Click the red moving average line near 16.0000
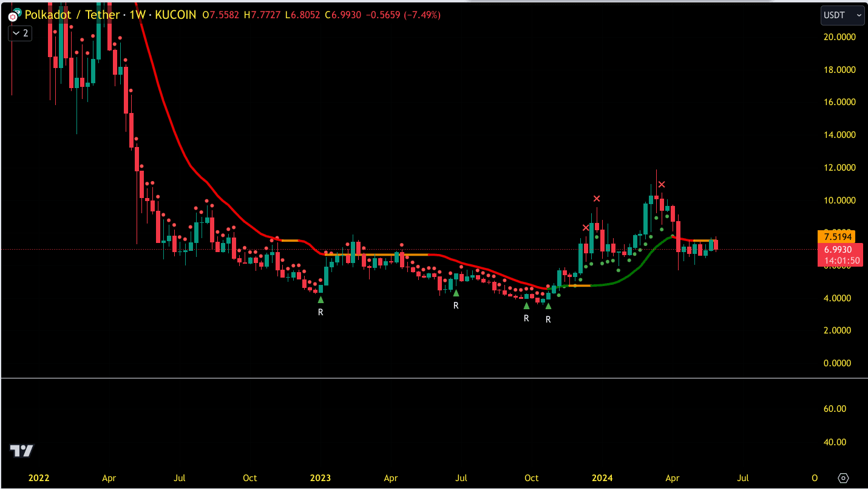 click(x=162, y=102)
